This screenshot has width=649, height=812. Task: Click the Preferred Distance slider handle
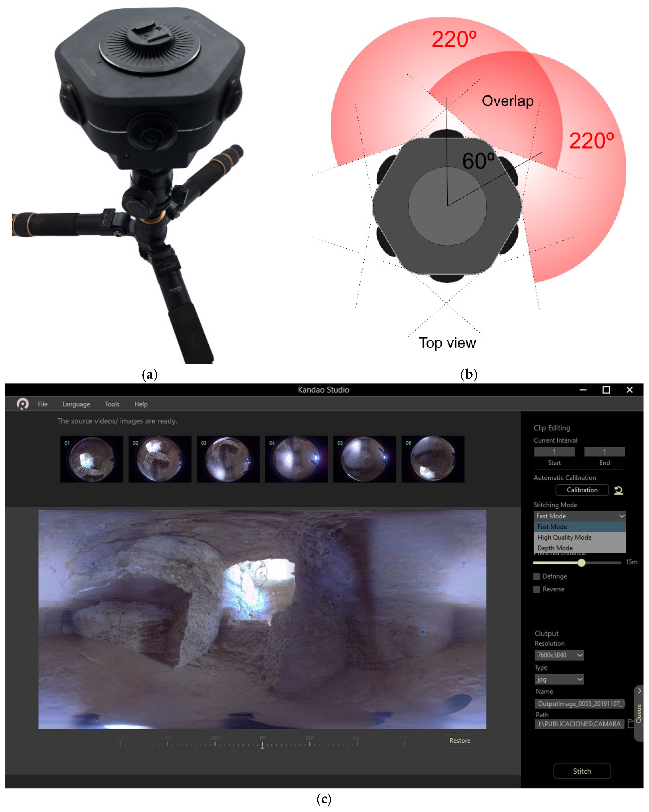(581, 563)
